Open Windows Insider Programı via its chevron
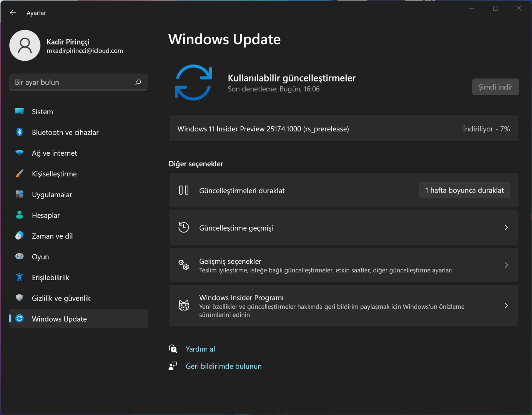 coord(506,305)
